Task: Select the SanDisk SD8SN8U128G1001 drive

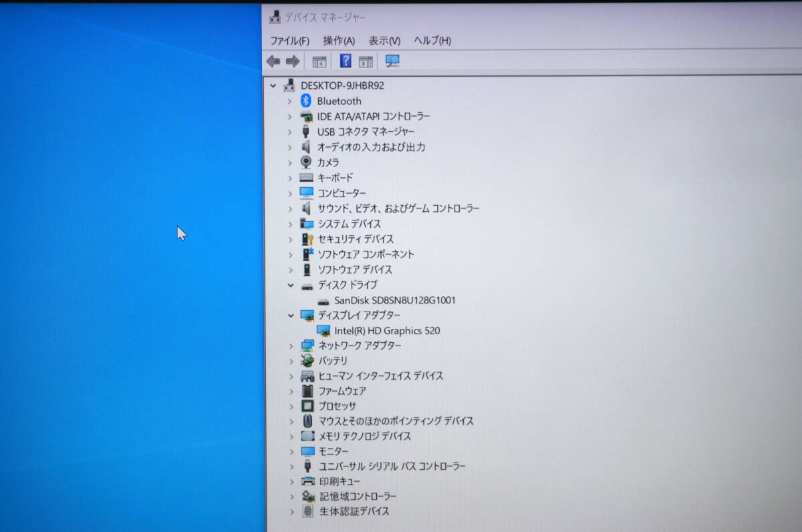Action: click(394, 300)
